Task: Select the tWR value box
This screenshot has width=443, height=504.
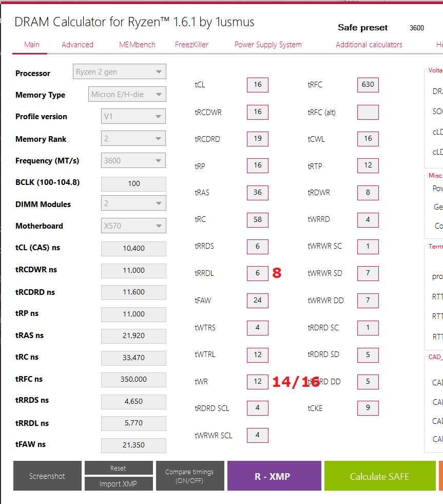Action: (258, 382)
